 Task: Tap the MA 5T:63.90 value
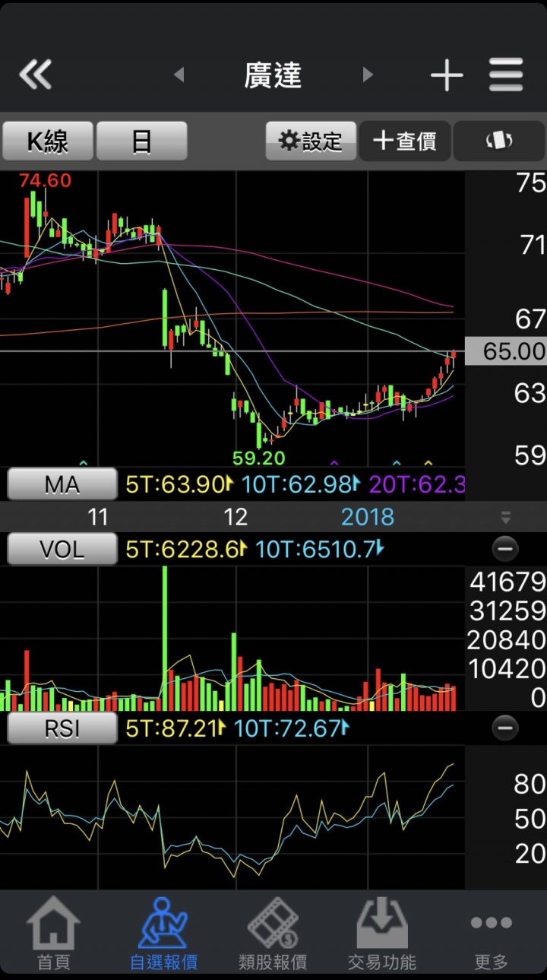click(x=179, y=484)
